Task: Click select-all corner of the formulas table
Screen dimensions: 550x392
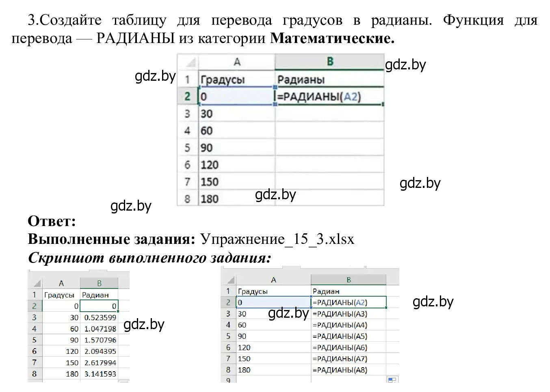Action: 229,280
